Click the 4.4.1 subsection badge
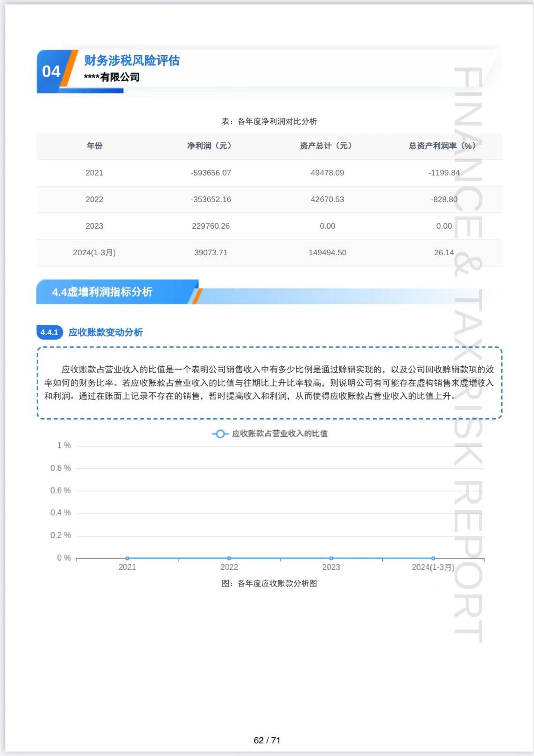 (x=49, y=332)
